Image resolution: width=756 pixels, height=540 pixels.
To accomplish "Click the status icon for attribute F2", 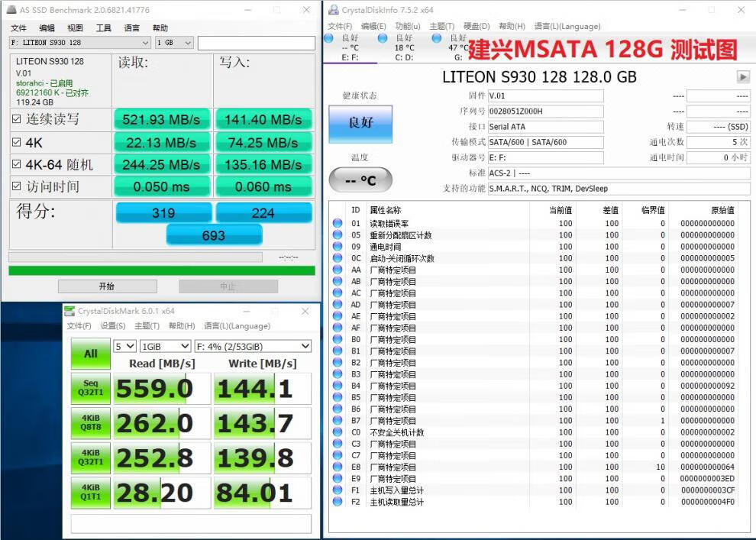I will point(338,502).
